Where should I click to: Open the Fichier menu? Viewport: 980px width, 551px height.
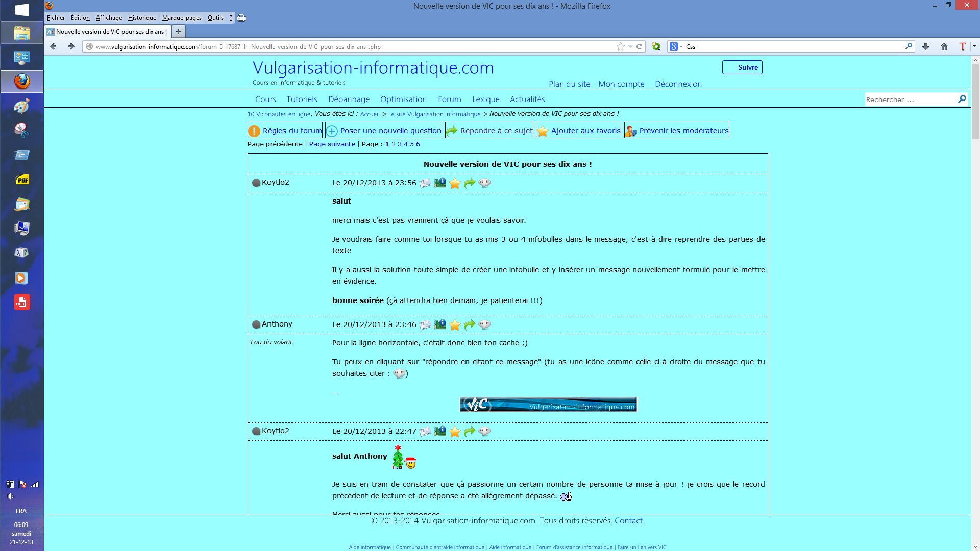[x=56, y=18]
